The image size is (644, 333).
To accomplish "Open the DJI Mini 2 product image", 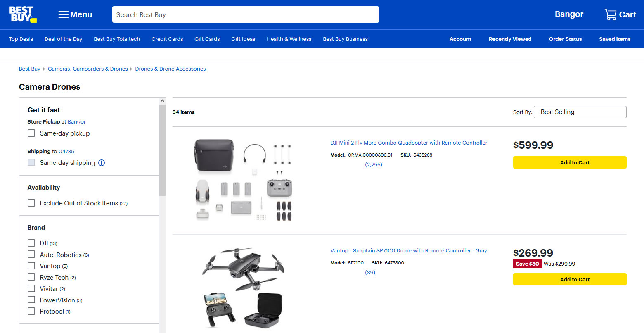I will tap(243, 179).
